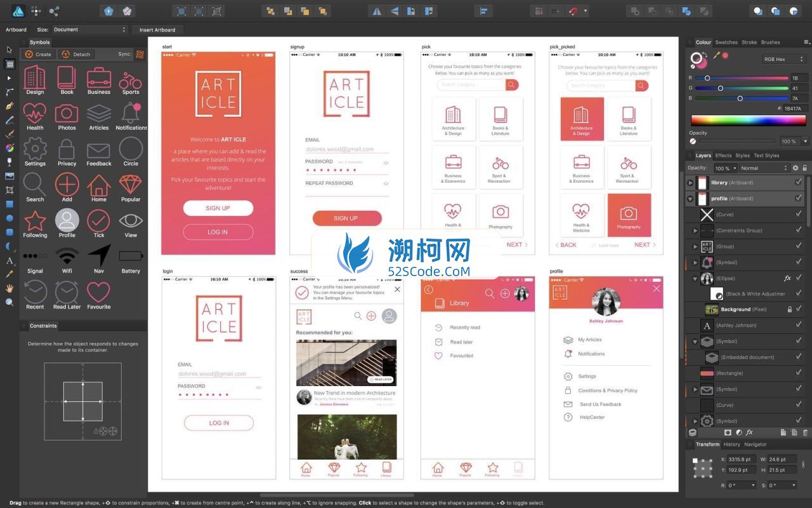This screenshot has width=812, height=508.
Task: Expand the Constraints Group layer
Action: (695, 231)
